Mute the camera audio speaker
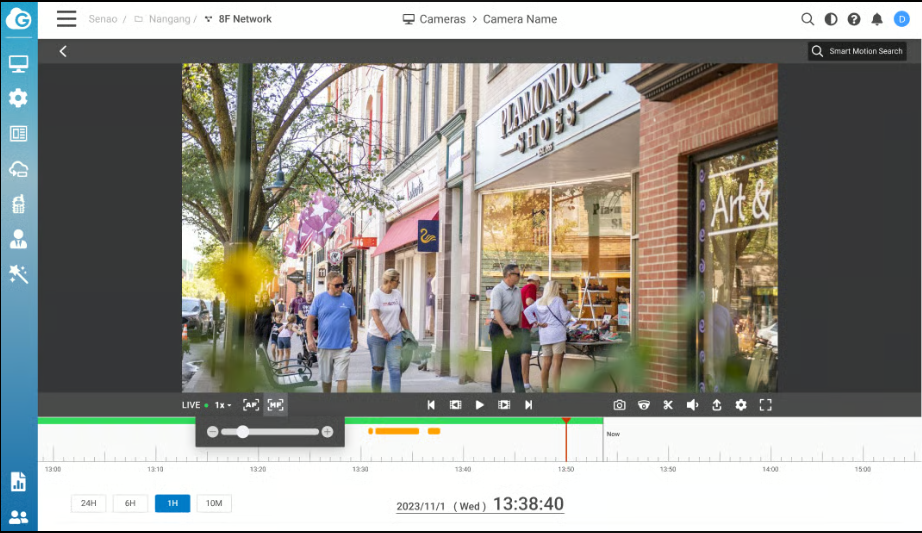Screen dimensions: 922x533 (692, 405)
